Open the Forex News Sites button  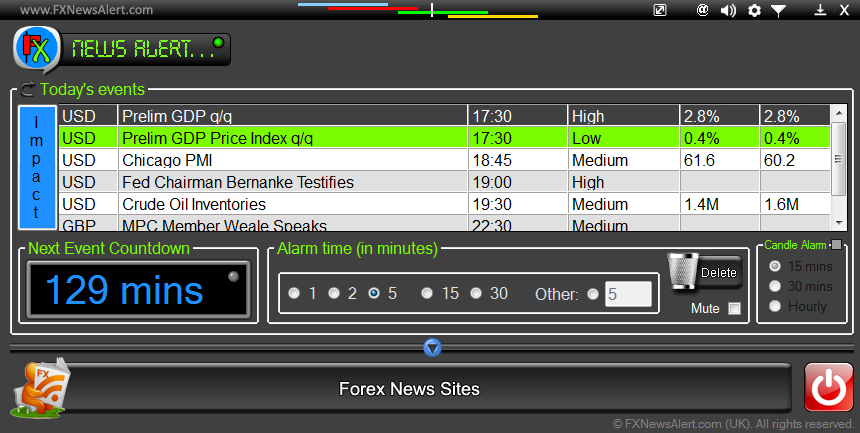(409, 389)
